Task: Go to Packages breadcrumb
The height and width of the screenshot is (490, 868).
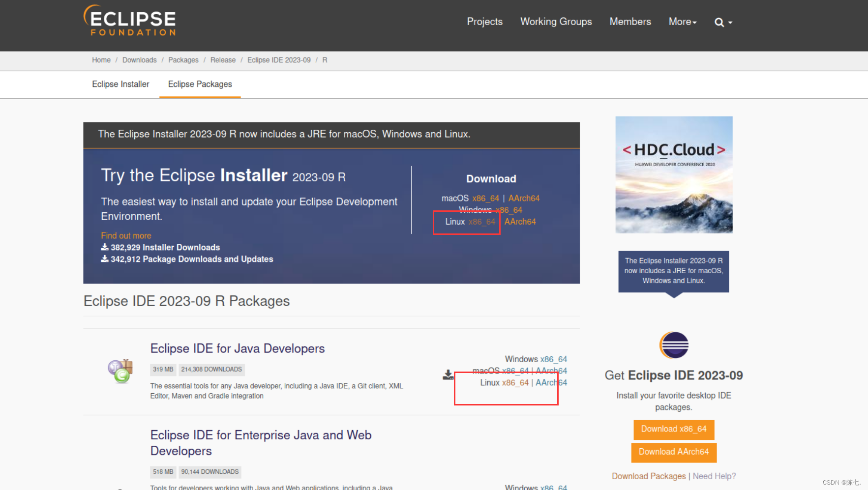Action: point(183,60)
